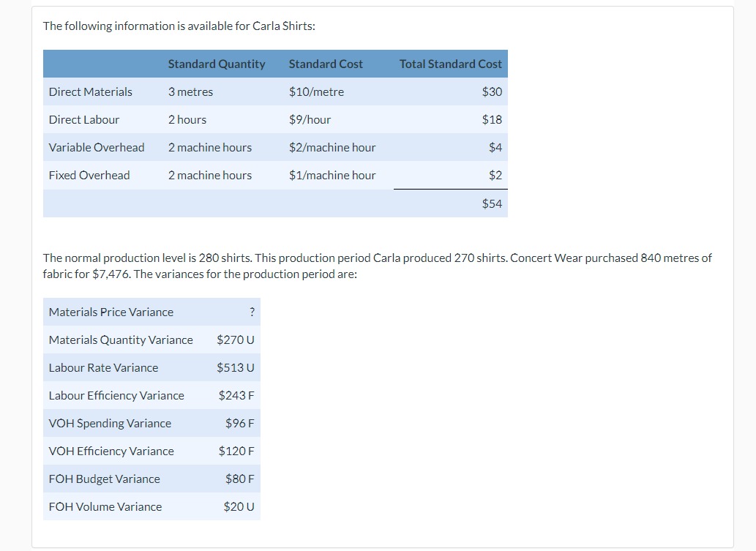Select the Materials Quantity Variance $270 U value
Screen dimensions: 756x551
235,340
